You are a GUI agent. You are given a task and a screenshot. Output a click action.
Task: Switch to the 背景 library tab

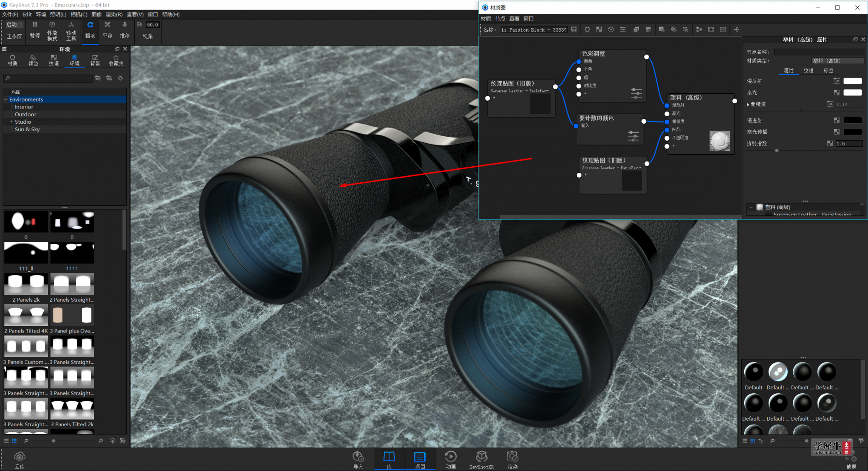(x=95, y=60)
